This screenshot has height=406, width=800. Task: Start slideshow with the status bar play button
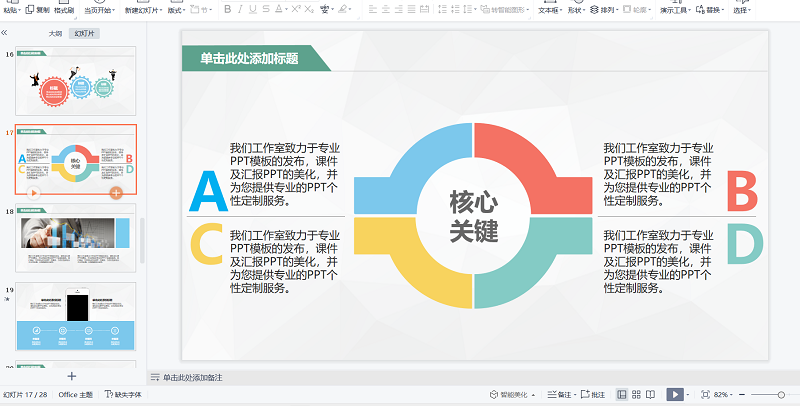point(675,395)
